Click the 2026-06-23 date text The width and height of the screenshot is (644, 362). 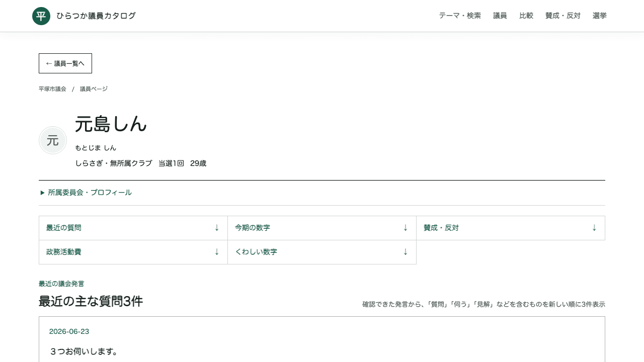coord(69,331)
